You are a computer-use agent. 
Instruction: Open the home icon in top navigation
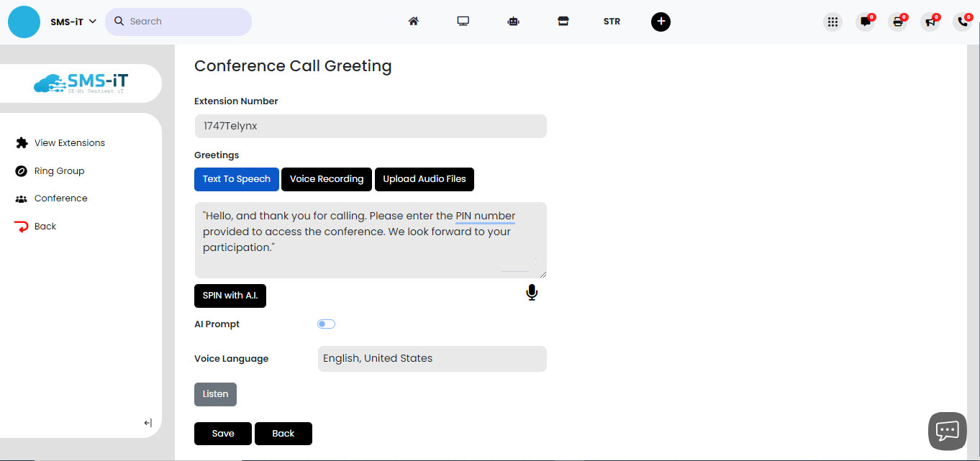click(414, 22)
